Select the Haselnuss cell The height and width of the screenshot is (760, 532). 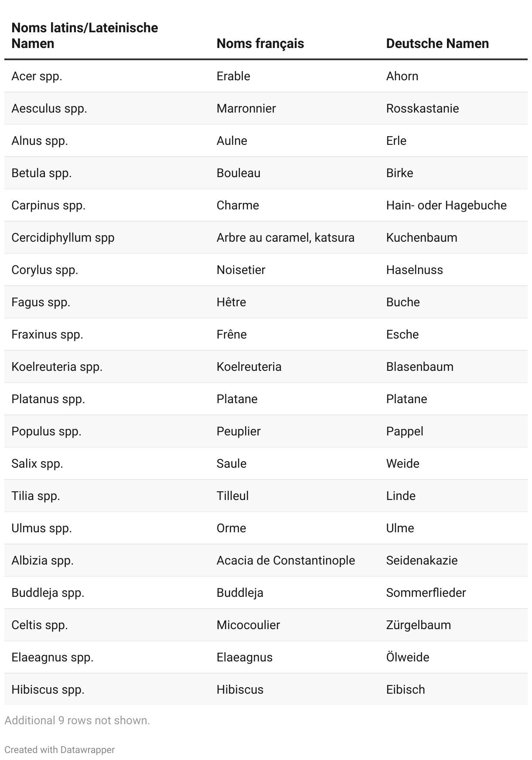tap(415, 270)
